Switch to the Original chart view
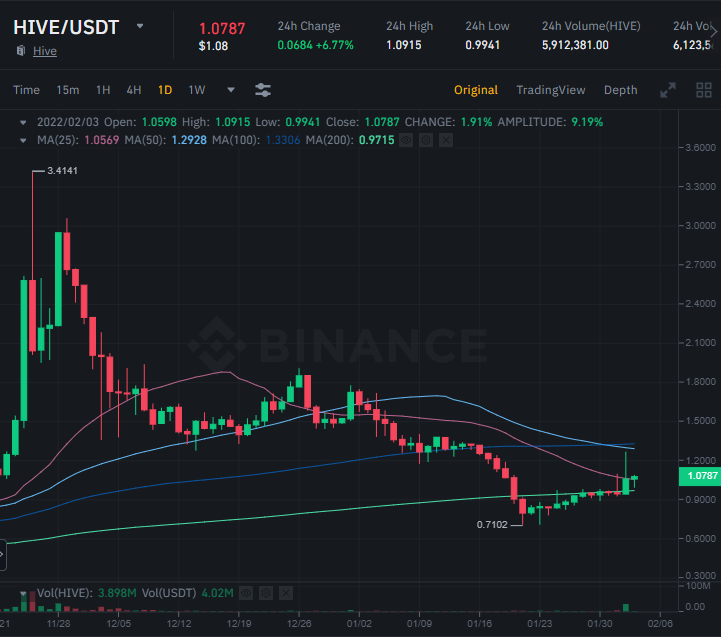Image resolution: width=721 pixels, height=637 pixels. [x=476, y=90]
